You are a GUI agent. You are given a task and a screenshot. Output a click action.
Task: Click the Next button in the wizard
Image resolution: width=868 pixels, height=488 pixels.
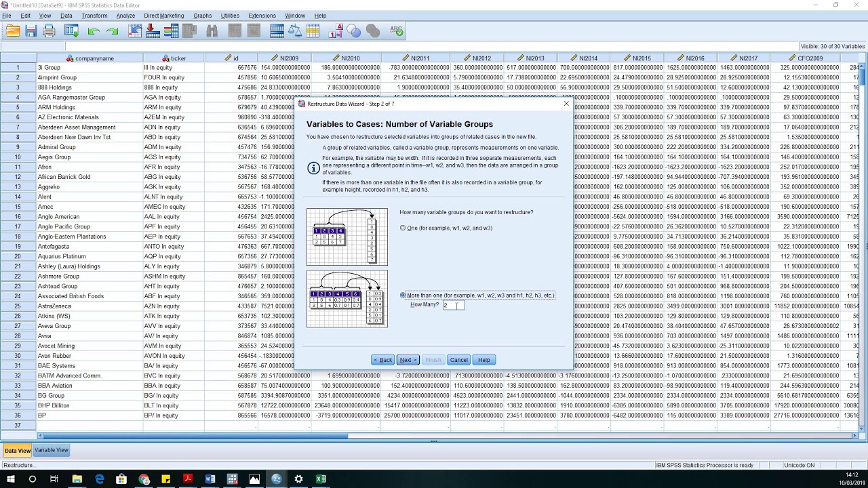[407, 360]
